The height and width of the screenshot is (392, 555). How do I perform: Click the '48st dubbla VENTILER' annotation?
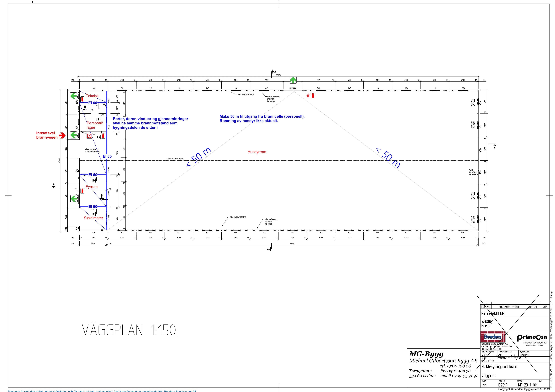click(x=246, y=94)
